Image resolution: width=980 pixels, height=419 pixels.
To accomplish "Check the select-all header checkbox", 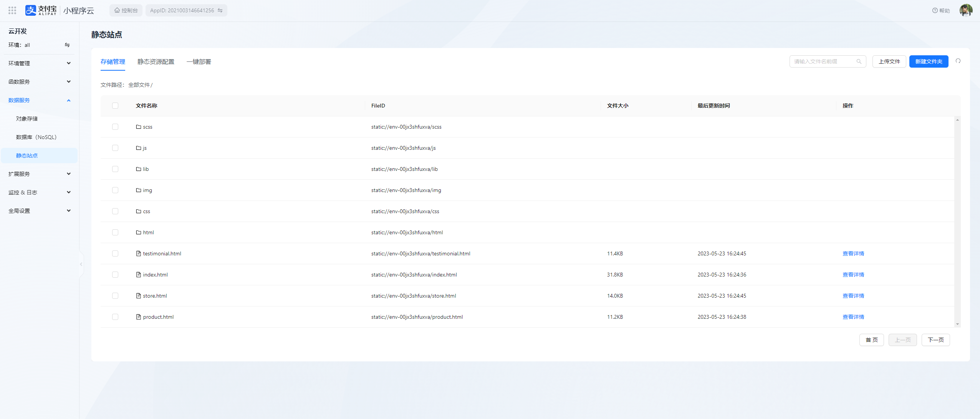I will tap(115, 106).
